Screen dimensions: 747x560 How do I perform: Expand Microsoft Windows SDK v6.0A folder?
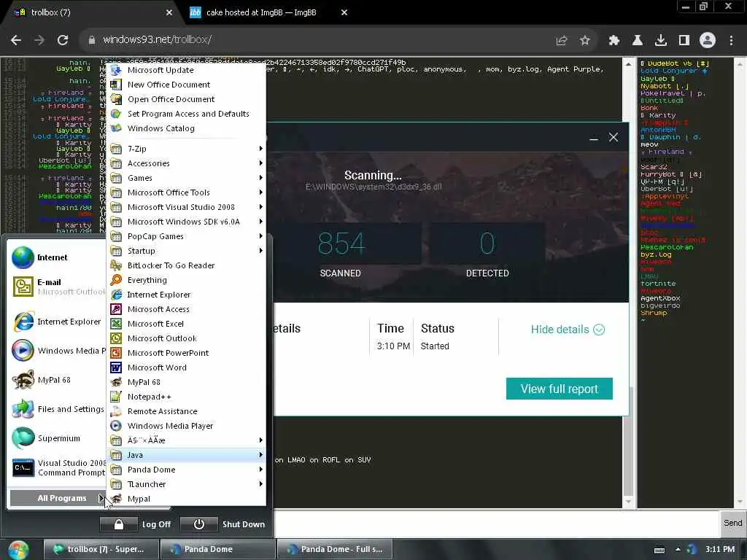pos(186,222)
